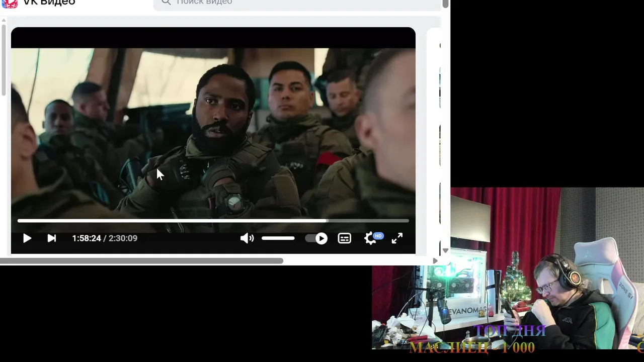Click the left-side page scrollbar thumb
The image size is (644, 362).
4,59
